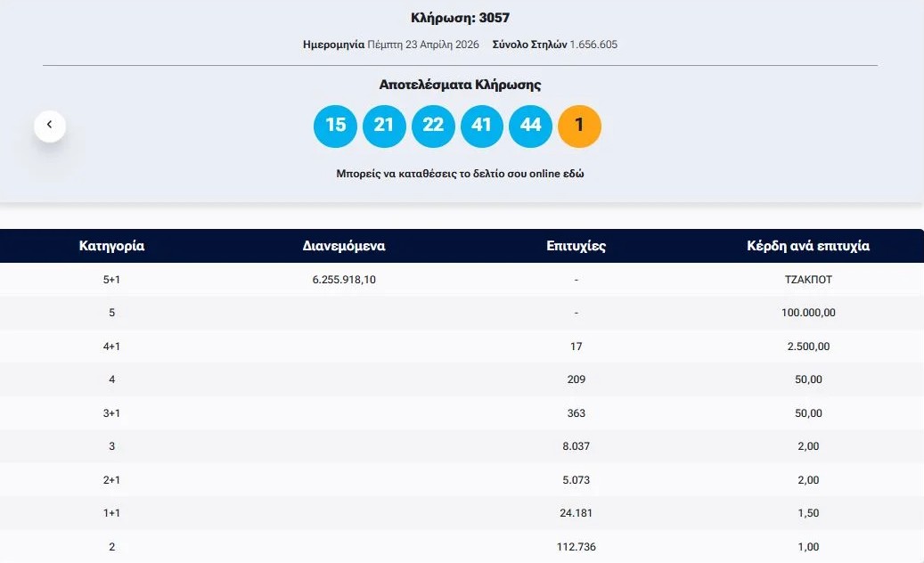Viewport: 924px width, 563px height.
Task: Select the number ball 21
Action: pyautogui.click(x=384, y=126)
